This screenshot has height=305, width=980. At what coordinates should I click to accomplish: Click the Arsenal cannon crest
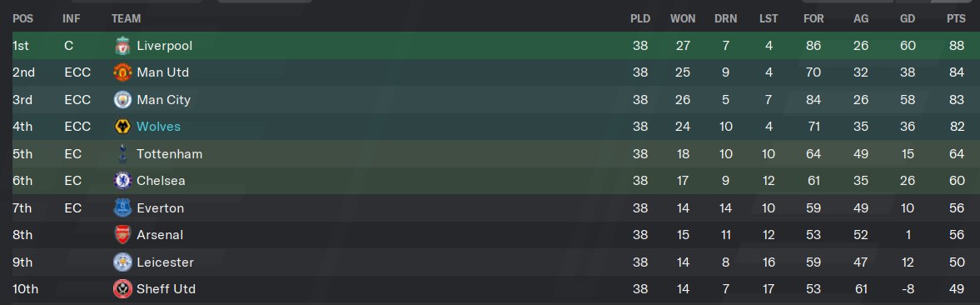pos(122,235)
